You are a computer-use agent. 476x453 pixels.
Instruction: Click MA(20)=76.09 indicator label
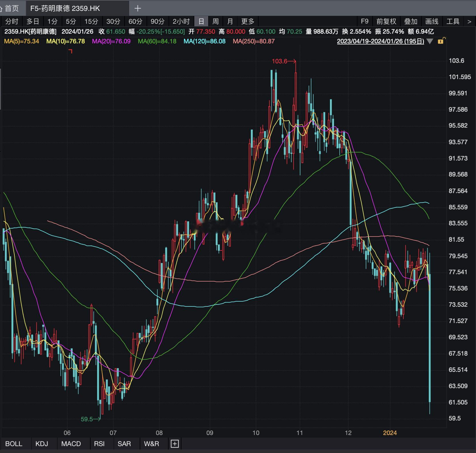tap(111, 41)
